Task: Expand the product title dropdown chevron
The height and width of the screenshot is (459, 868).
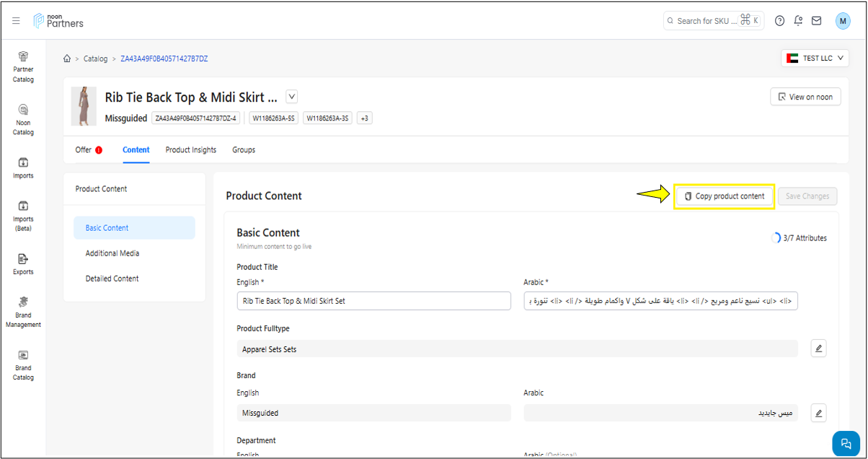Action: pyautogui.click(x=291, y=97)
